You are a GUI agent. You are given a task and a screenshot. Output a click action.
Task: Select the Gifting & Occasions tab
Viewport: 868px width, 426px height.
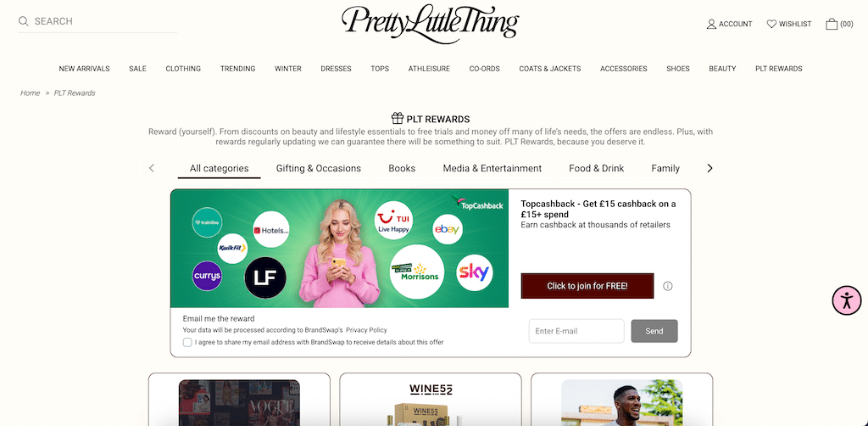click(319, 168)
